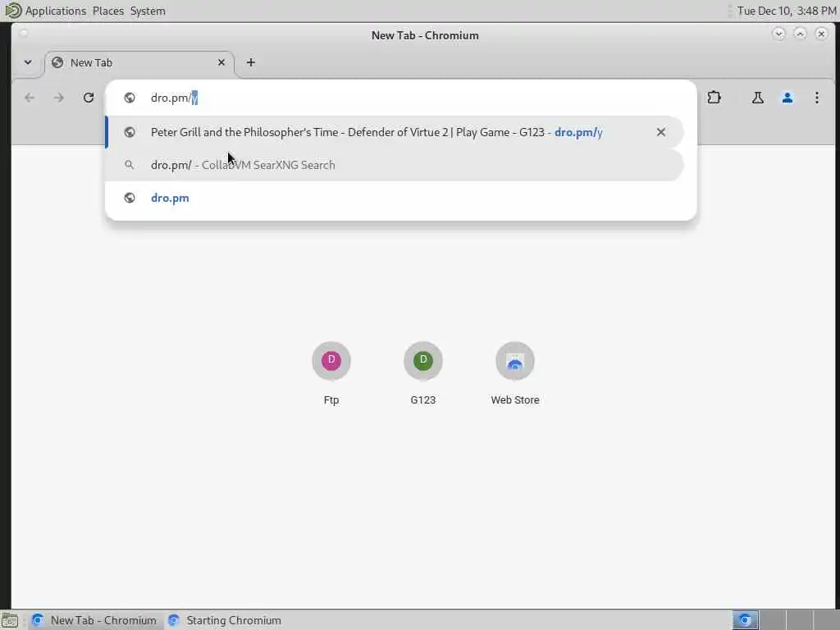840x630 pixels.
Task: Open a new tab with plus button
Action: pyautogui.click(x=251, y=62)
